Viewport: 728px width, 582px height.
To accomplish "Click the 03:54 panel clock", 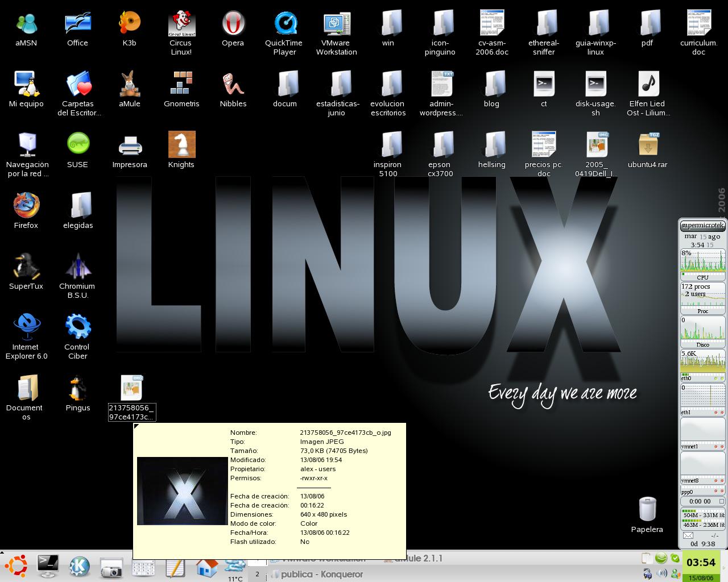I will pos(701,563).
